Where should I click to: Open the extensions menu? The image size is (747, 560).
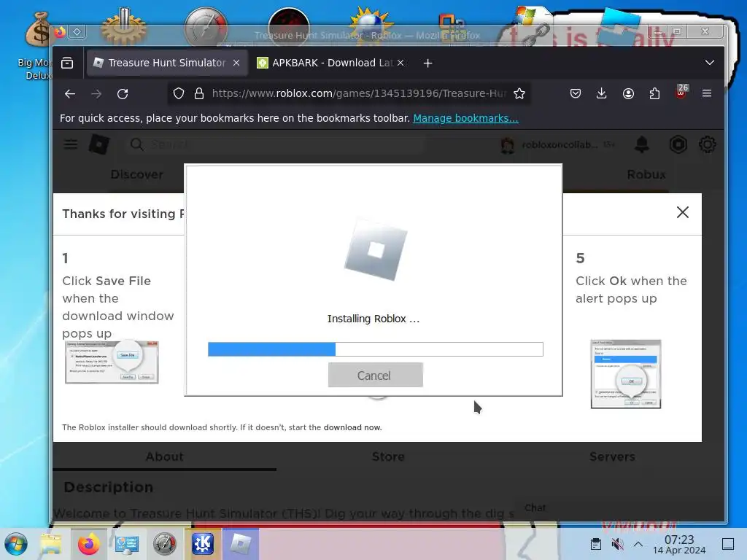pos(654,94)
